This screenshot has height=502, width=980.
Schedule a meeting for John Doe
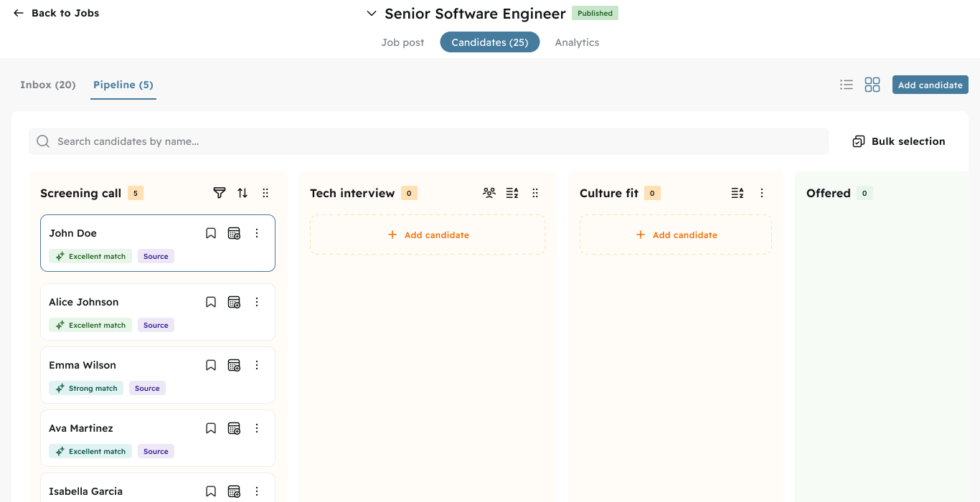point(234,233)
